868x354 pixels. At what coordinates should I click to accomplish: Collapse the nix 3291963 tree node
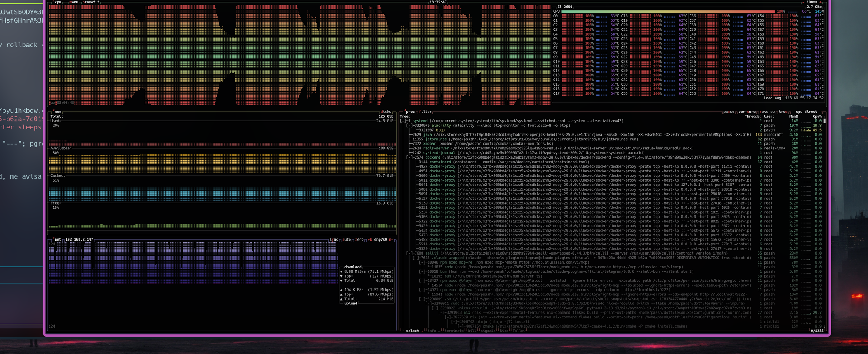coord(441,312)
